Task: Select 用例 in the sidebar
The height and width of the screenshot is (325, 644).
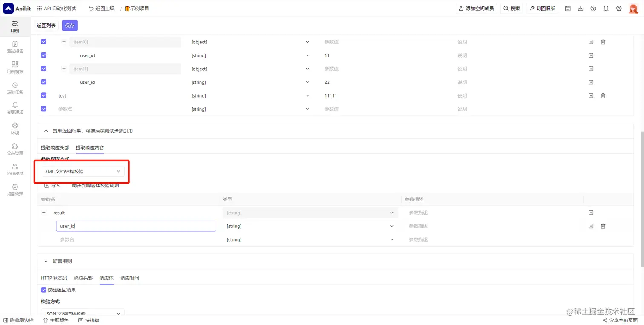Action: coord(15,26)
